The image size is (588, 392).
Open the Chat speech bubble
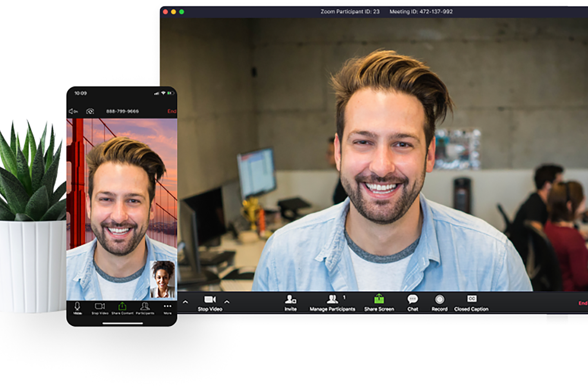pos(412,300)
